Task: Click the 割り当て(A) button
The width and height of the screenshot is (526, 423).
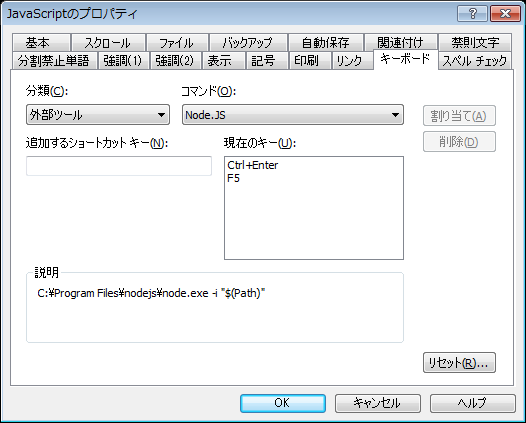Action: coord(459,116)
